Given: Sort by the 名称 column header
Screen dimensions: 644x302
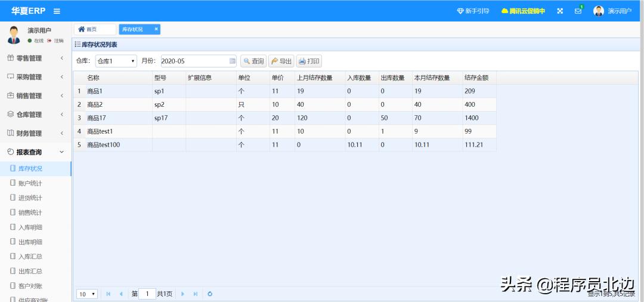Looking at the screenshot, I should (118, 78).
